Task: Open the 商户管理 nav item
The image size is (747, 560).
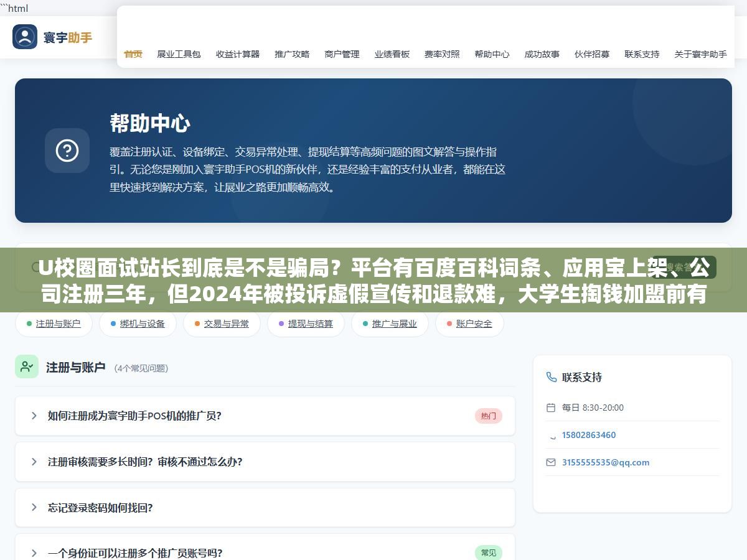Action: tap(342, 54)
